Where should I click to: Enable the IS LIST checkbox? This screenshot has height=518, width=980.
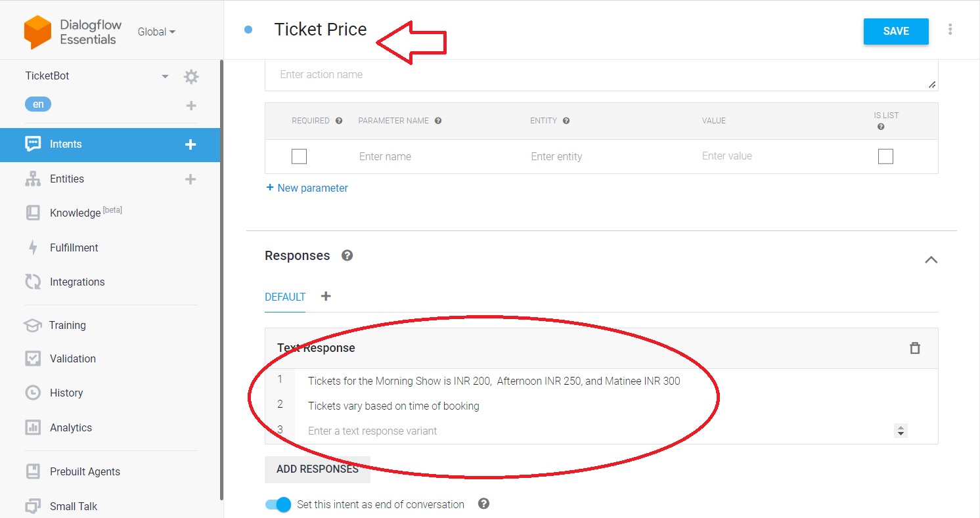click(885, 156)
